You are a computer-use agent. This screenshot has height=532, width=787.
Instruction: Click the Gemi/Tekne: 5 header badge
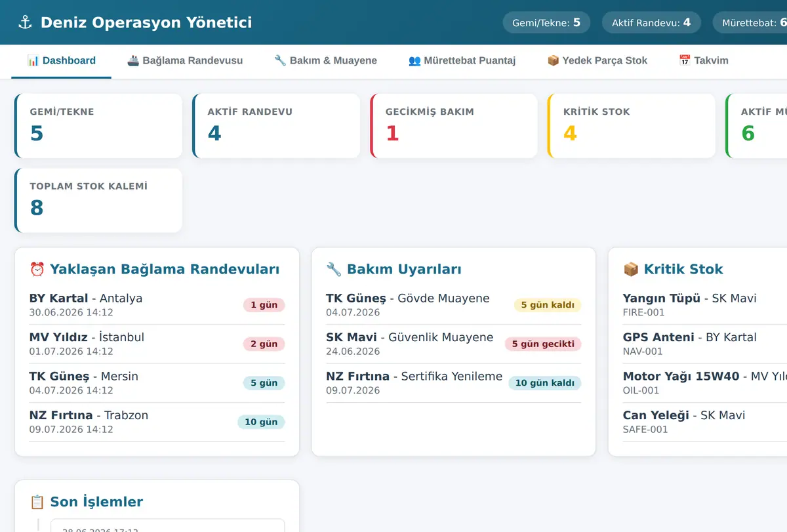click(x=546, y=22)
